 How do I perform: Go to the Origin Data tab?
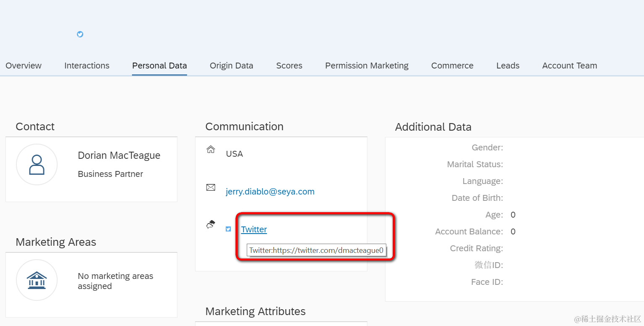[x=231, y=66]
